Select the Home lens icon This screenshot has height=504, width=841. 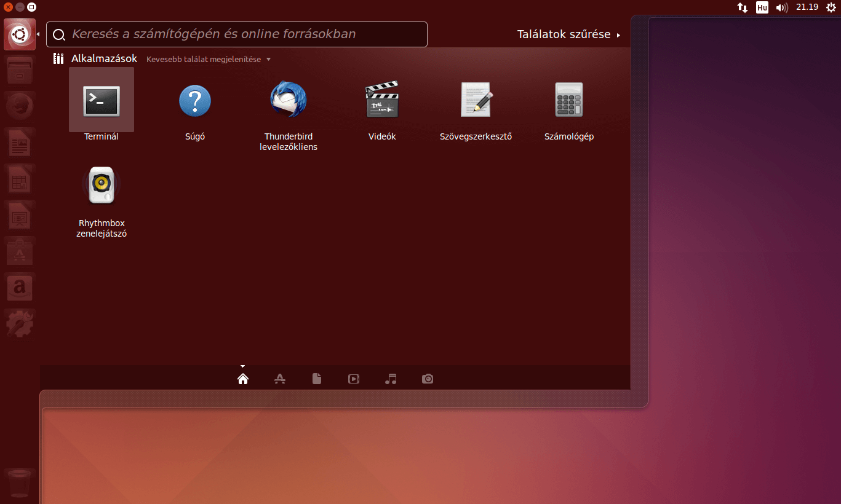click(x=243, y=379)
